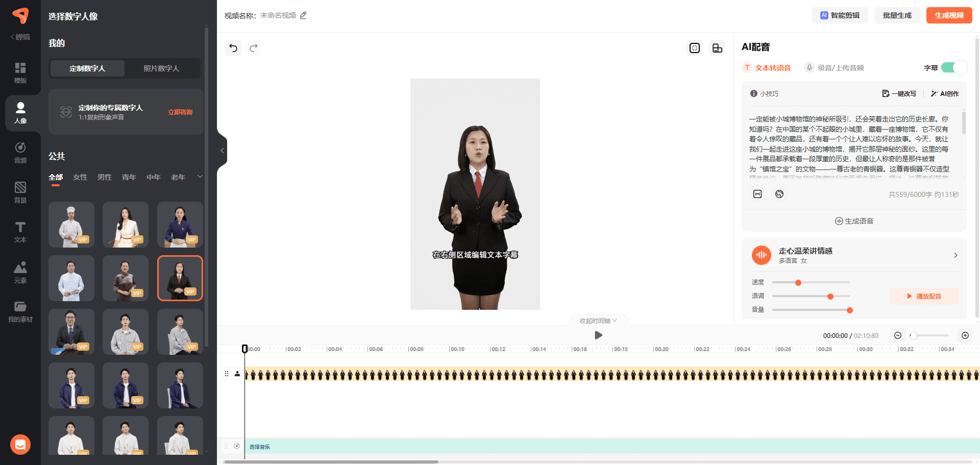The image size is (980, 465).
Task: Filter avatars by 老年
Action: click(178, 177)
